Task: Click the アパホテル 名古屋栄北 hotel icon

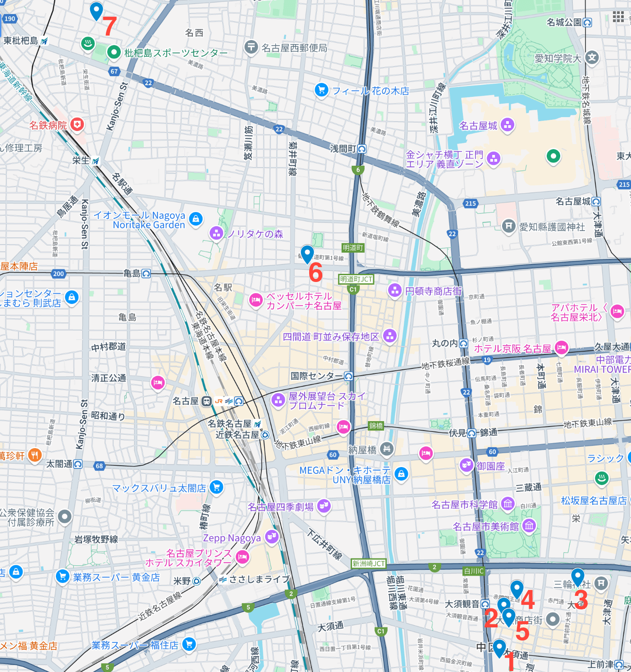Action: click(x=617, y=312)
